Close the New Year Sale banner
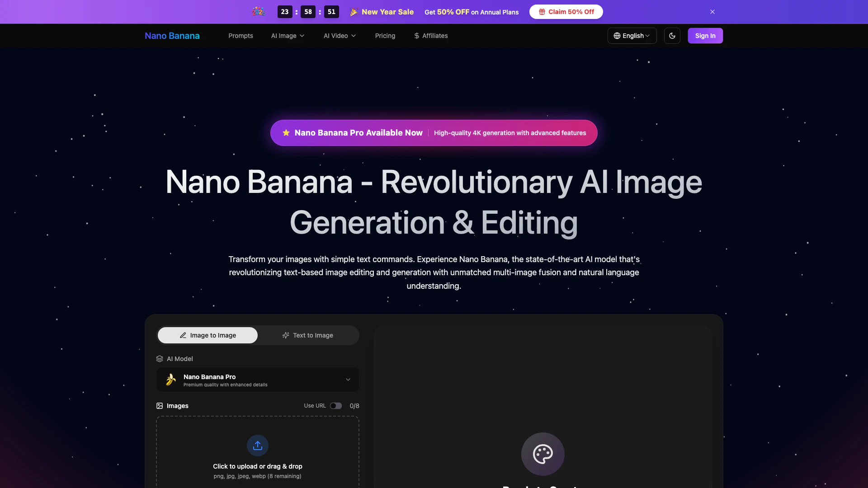The width and height of the screenshot is (868, 488). coord(712,12)
